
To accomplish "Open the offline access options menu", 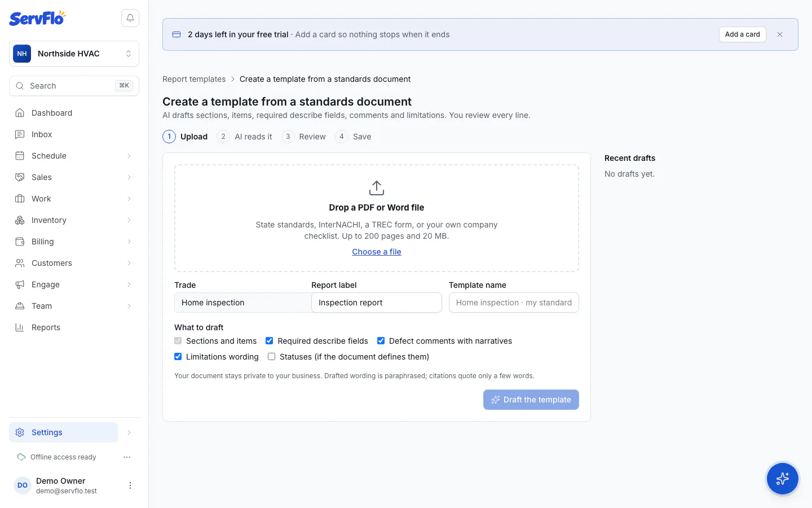I will 127,457.
